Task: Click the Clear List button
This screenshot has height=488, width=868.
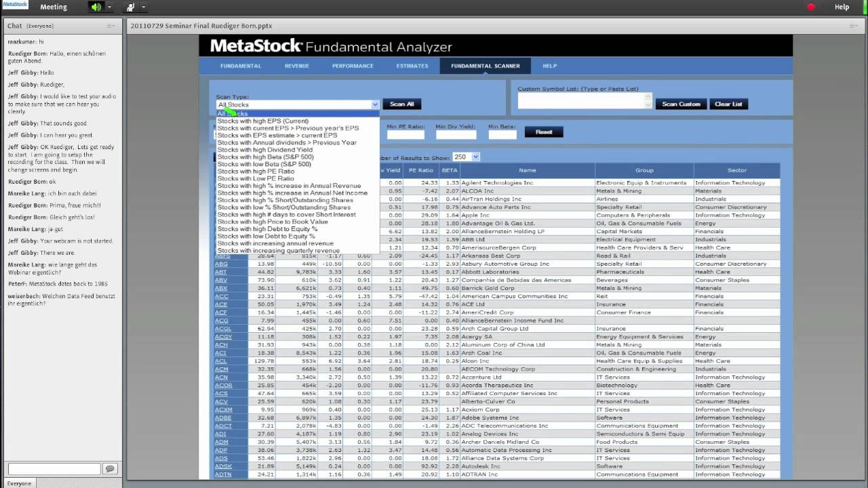Action: click(728, 104)
